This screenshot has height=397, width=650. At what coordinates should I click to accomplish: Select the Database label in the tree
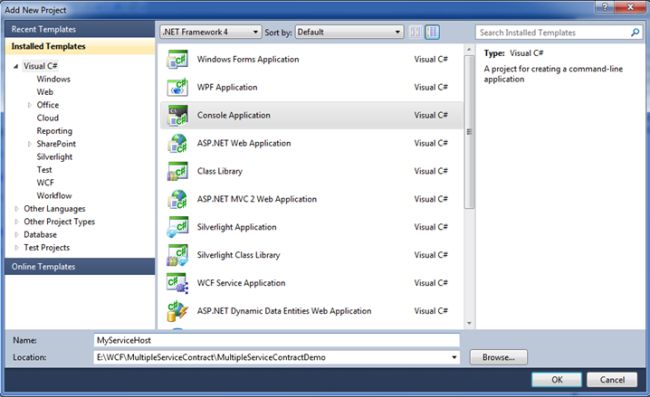[x=40, y=235]
